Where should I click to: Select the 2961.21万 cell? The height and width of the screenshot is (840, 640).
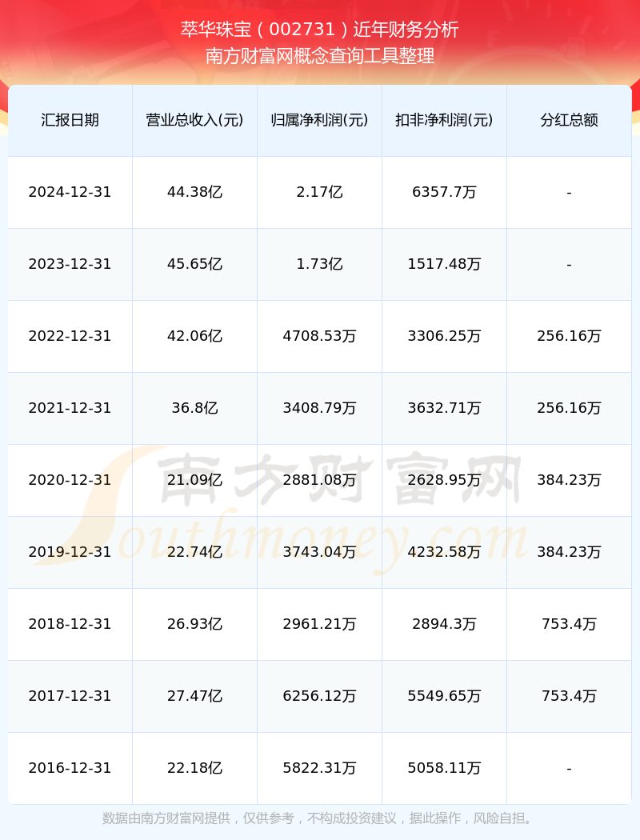[320, 624]
